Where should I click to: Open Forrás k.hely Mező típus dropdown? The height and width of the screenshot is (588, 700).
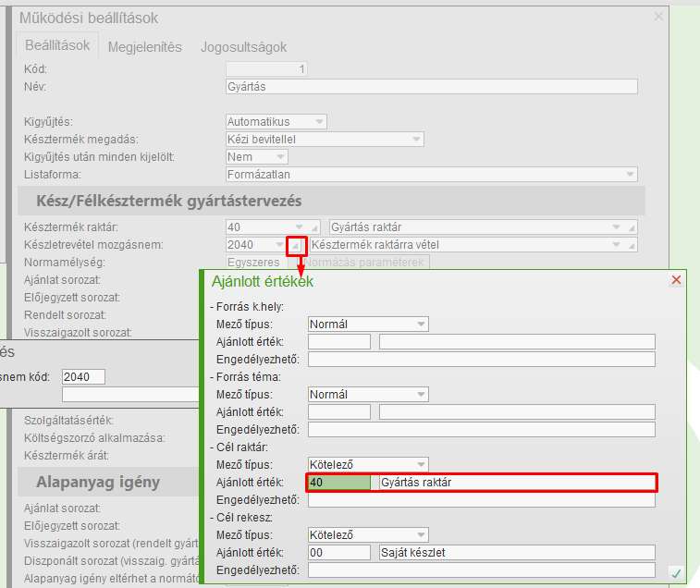(421, 325)
